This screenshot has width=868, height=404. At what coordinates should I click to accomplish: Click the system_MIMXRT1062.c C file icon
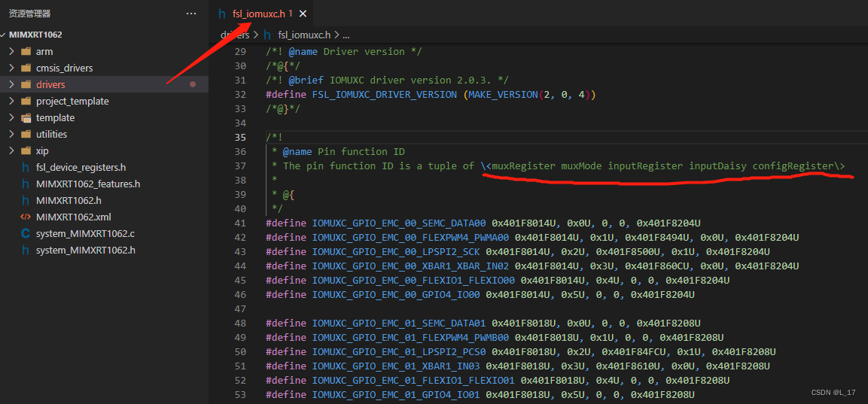point(26,233)
